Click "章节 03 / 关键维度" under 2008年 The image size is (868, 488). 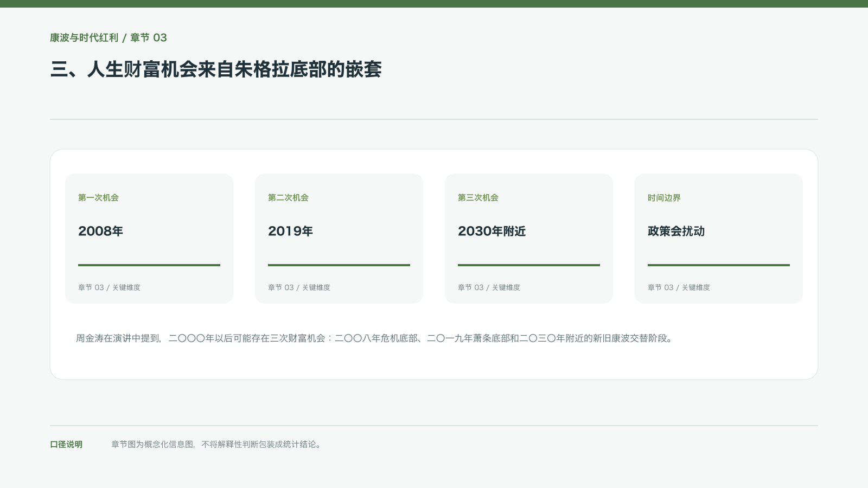109,287
